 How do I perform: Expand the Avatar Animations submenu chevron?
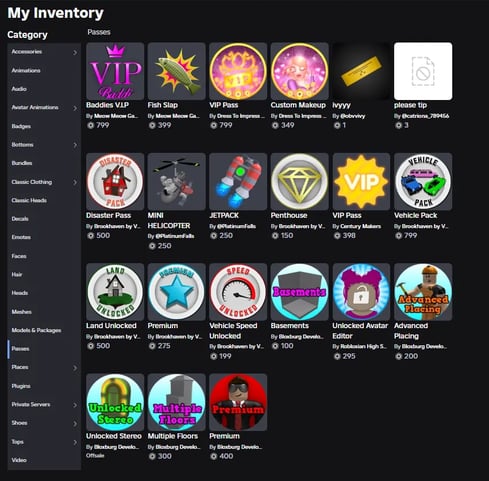[75, 108]
